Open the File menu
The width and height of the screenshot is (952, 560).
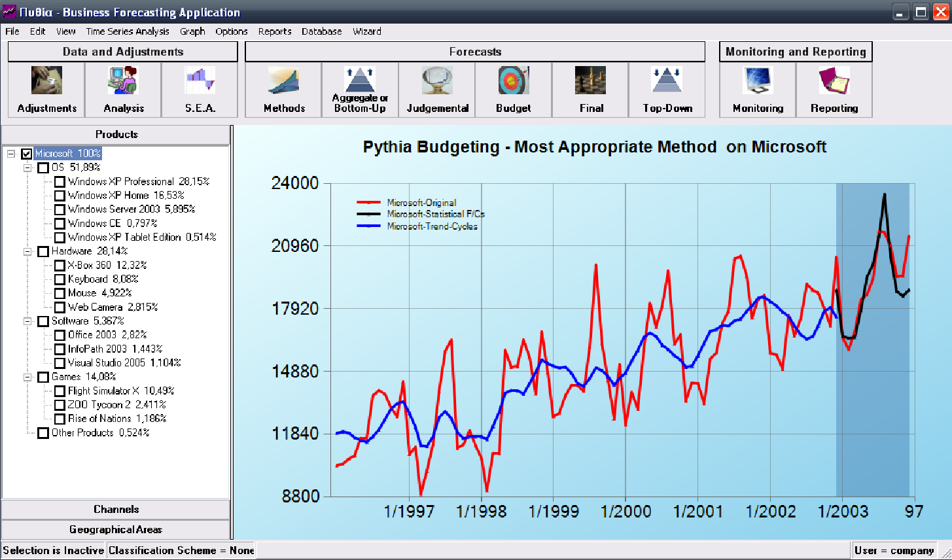coord(12,31)
